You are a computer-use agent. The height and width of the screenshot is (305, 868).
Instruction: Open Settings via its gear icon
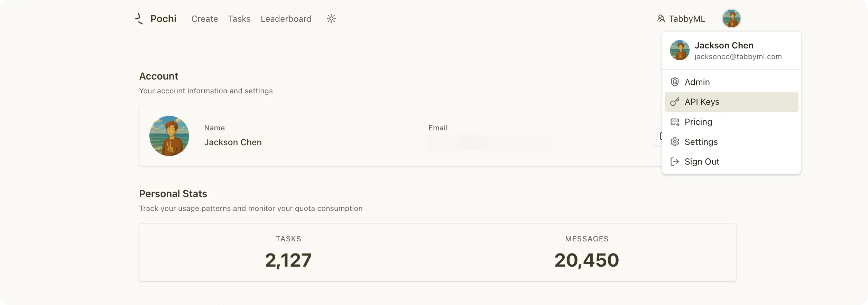[675, 142]
